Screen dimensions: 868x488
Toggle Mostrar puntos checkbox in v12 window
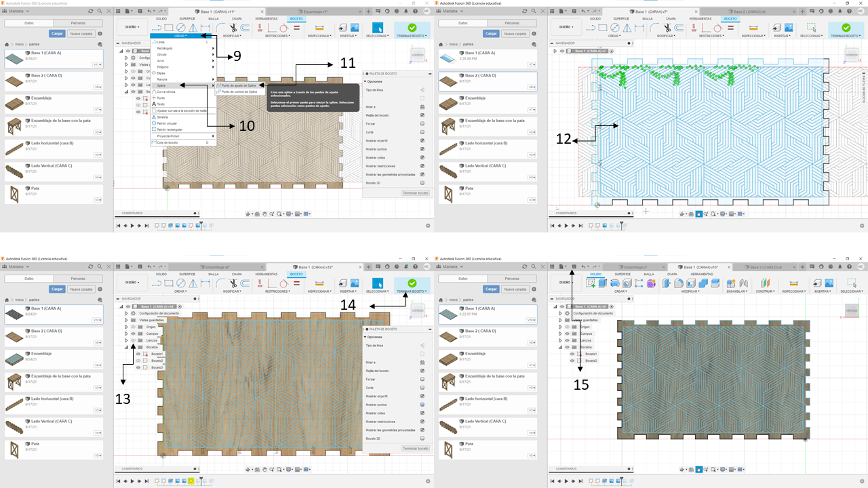point(422,405)
